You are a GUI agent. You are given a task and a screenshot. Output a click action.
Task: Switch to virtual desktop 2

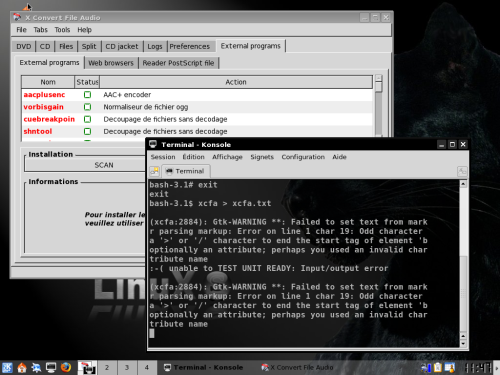[107, 367]
